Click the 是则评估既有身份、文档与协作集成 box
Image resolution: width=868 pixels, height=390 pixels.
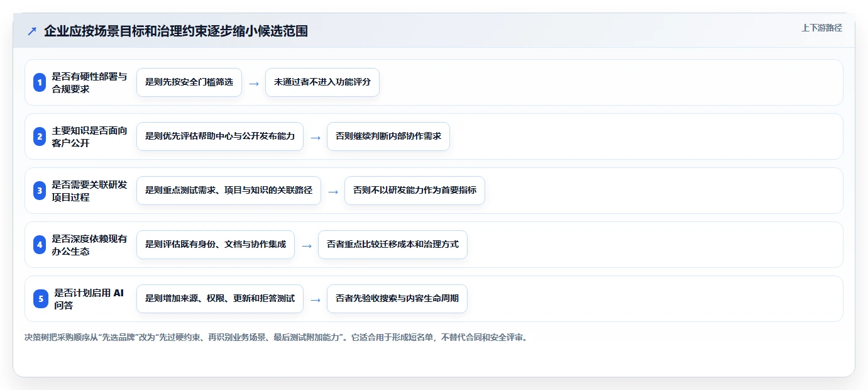coord(216,245)
